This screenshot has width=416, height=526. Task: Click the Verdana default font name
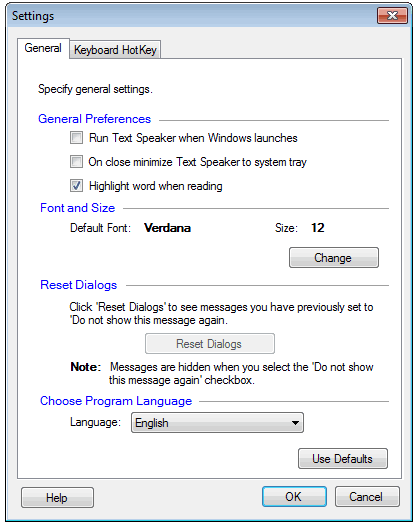pyautogui.click(x=167, y=228)
